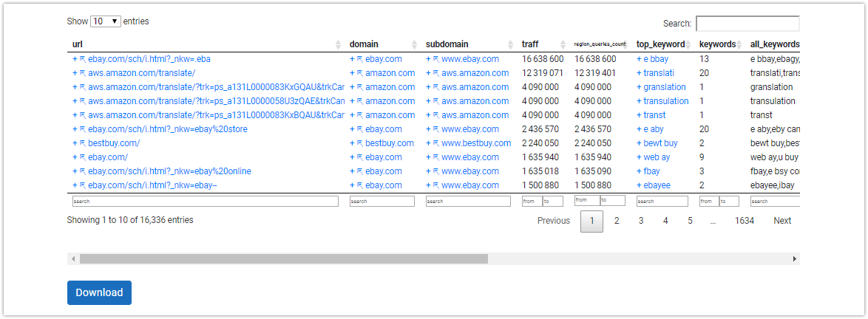This screenshot has height=319, width=868.
Task: Focus the keywords 'to' filter field
Action: 729,202
